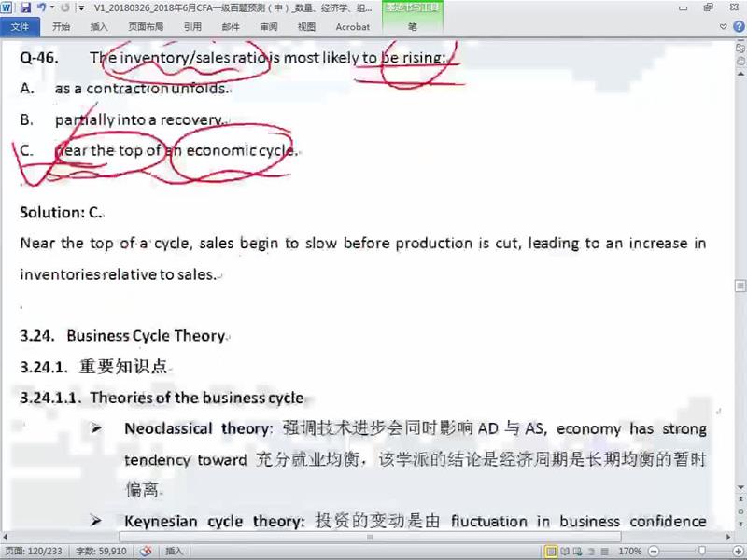Open the 页面布局 (Page Layout) tab
The width and height of the screenshot is (747, 560).
146,27
